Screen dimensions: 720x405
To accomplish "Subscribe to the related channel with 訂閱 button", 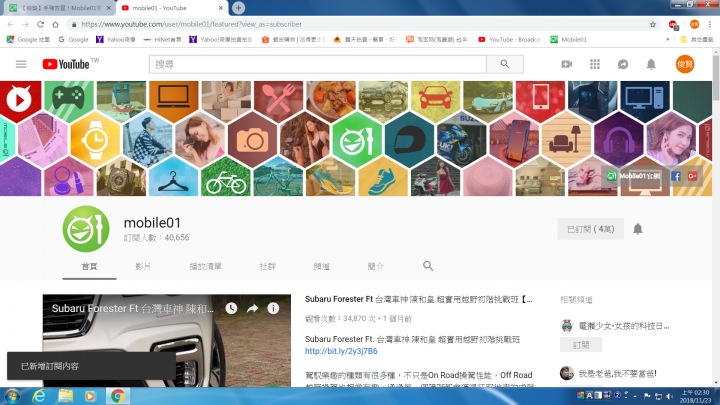I will coord(581,345).
